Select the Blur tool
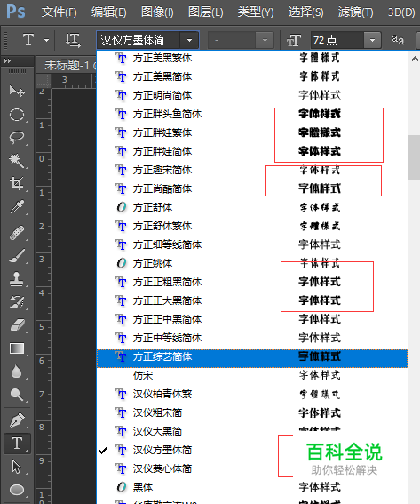This screenshot has width=420, height=504. (x=17, y=372)
